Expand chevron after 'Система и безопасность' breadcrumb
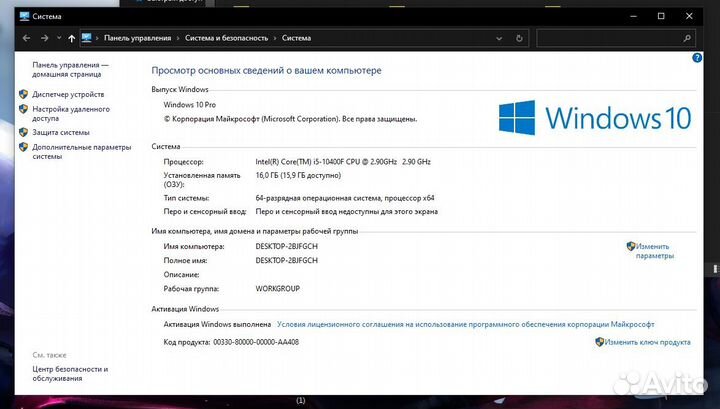Viewport: 720px width, 409px height. (275, 38)
